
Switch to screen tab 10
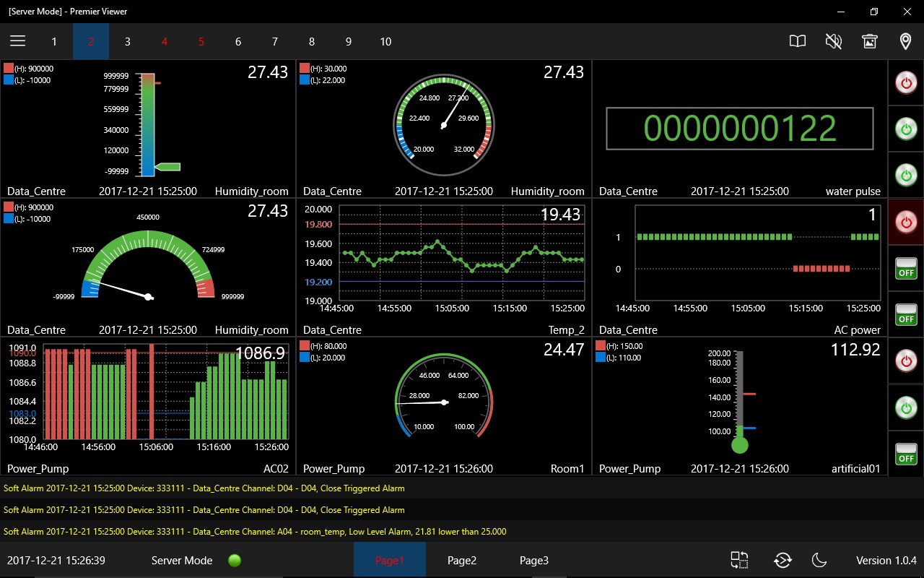pos(385,41)
